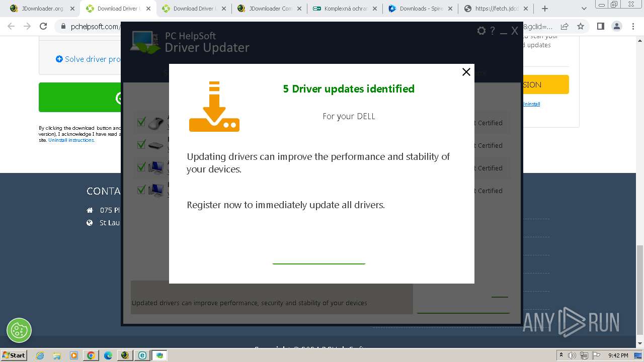Toggle checkbox beside the disk drive driver
Image resolution: width=644 pixels, height=362 pixels.
click(x=141, y=144)
